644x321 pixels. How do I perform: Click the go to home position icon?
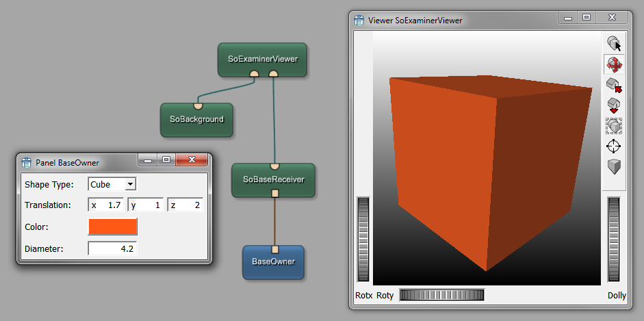tap(614, 86)
